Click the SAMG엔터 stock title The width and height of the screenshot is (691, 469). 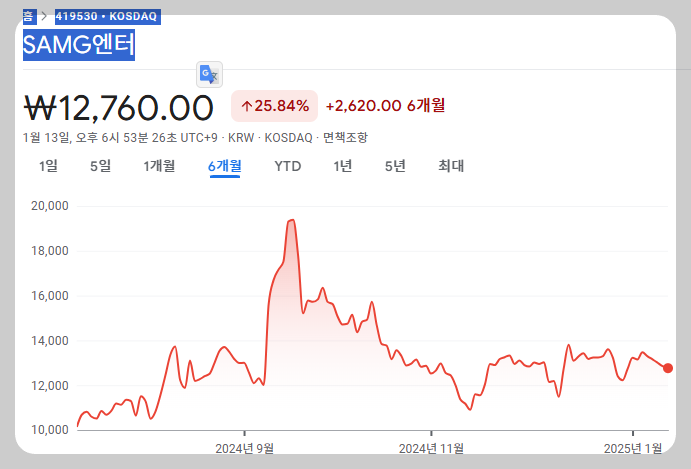tap(79, 45)
